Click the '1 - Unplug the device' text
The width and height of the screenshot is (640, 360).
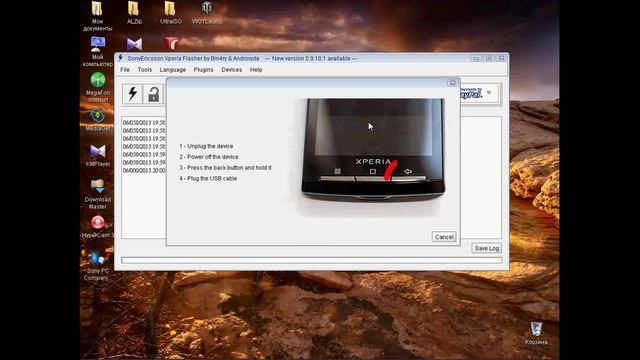tap(206, 146)
